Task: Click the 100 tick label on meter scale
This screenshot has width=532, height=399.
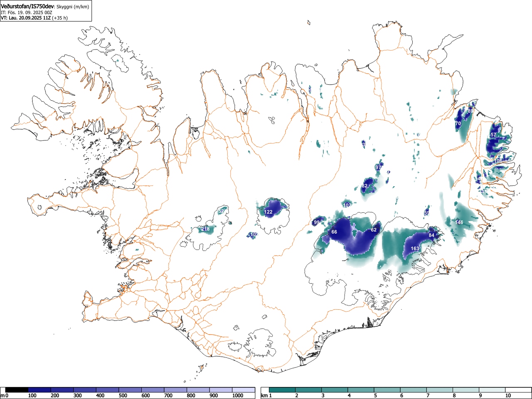Action: (x=32, y=396)
